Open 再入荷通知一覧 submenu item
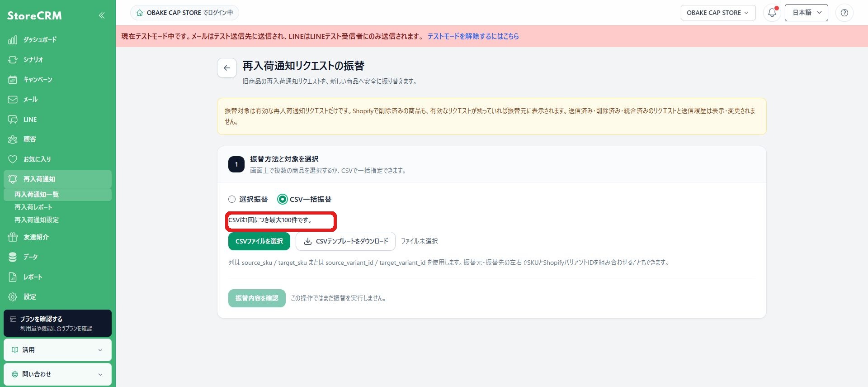The height and width of the screenshot is (387, 868). pyautogui.click(x=57, y=195)
